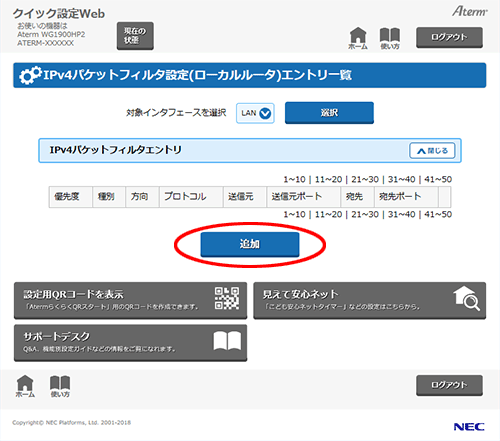Open the 現在の状態 button
The width and height of the screenshot is (500, 441).
[135, 36]
